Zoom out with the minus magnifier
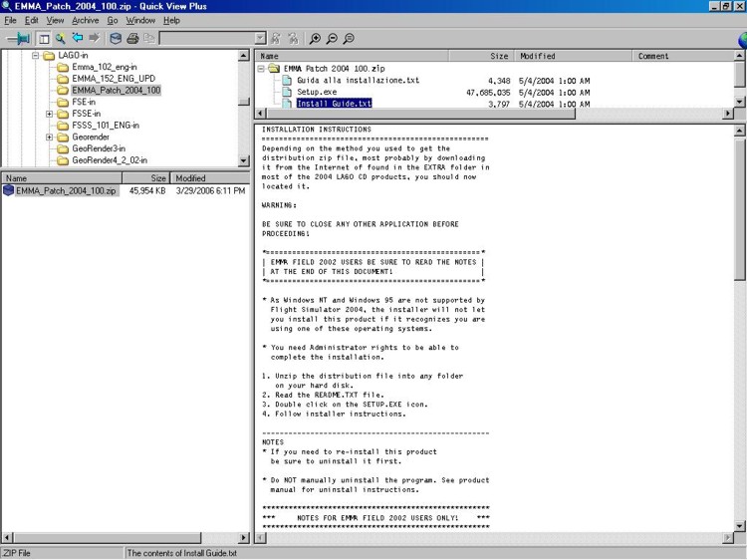This screenshot has width=747, height=560. (x=332, y=39)
